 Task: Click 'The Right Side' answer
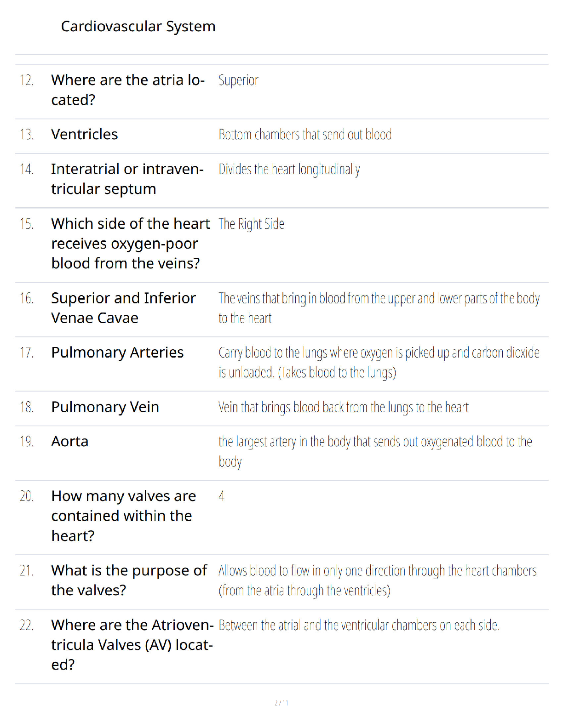click(x=251, y=224)
